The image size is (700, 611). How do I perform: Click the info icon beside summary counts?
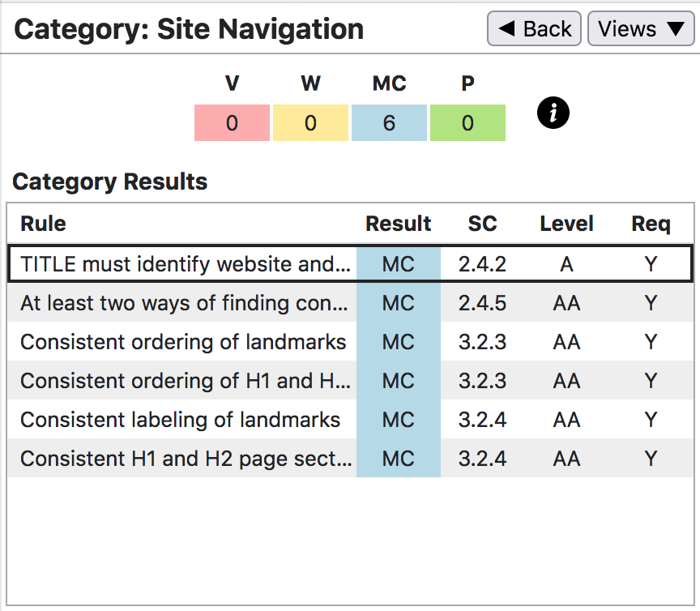click(x=553, y=113)
